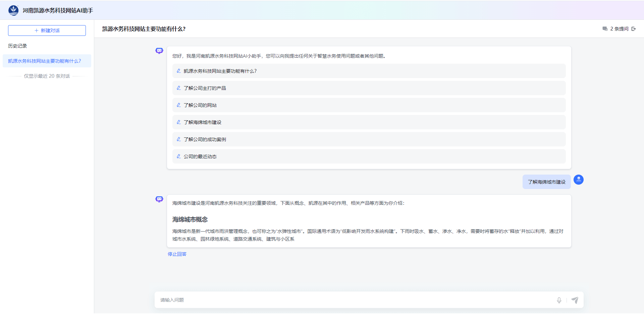
Task: Select the suggested question 了解公司的成功案例
Action: click(x=368, y=139)
